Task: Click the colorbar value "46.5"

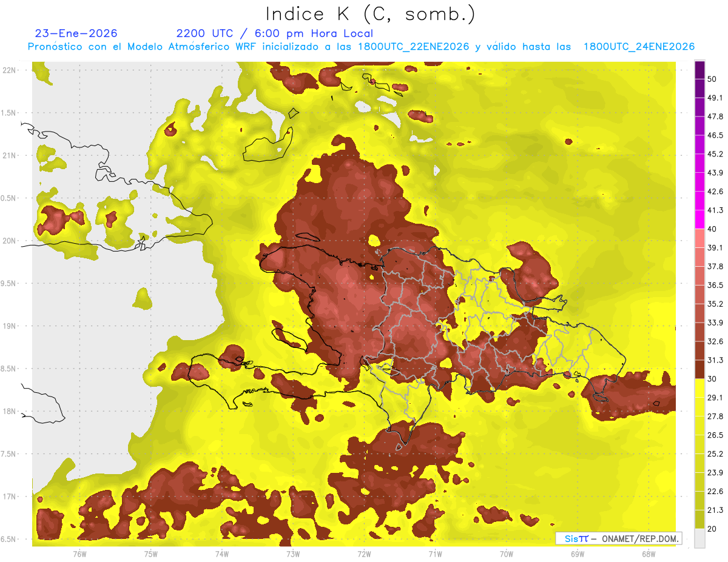Action: click(x=715, y=135)
